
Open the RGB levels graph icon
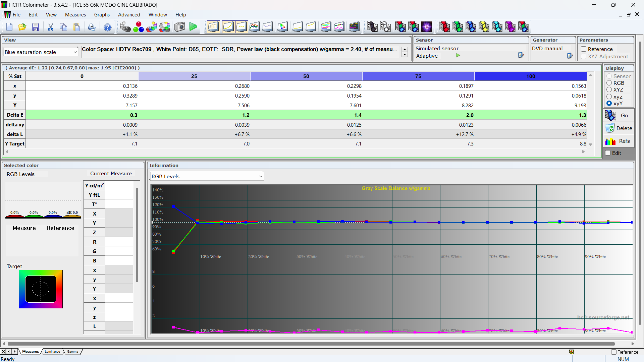click(x=255, y=27)
